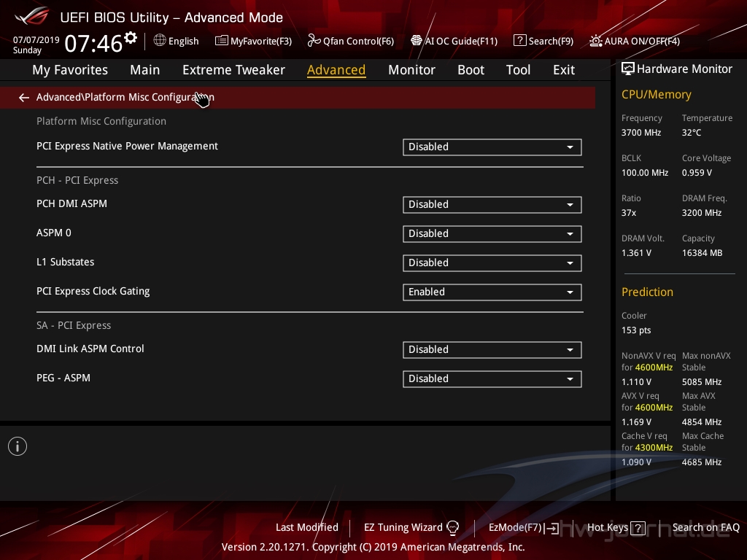
Task: Click the info circle icon
Action: 18,446
